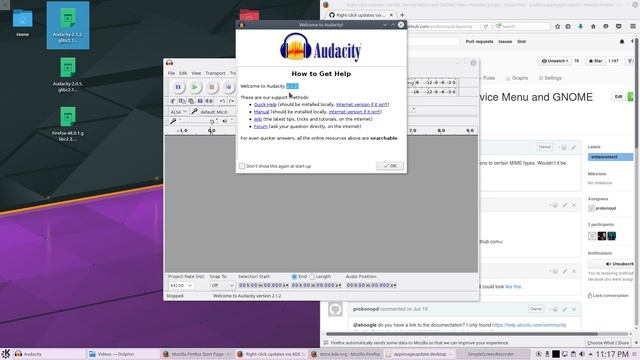Click the Selection Start time field
This screenshot has width=640, height=360.
263,285
